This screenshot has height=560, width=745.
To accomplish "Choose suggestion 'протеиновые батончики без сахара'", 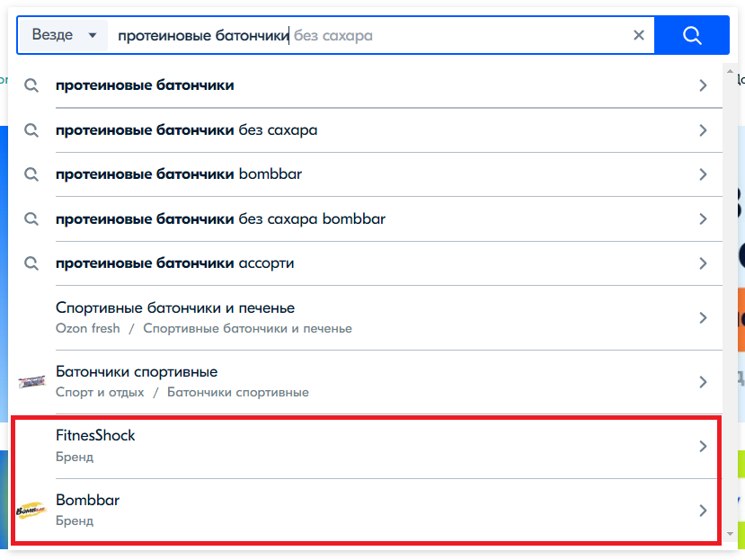I will click(366, 130).
